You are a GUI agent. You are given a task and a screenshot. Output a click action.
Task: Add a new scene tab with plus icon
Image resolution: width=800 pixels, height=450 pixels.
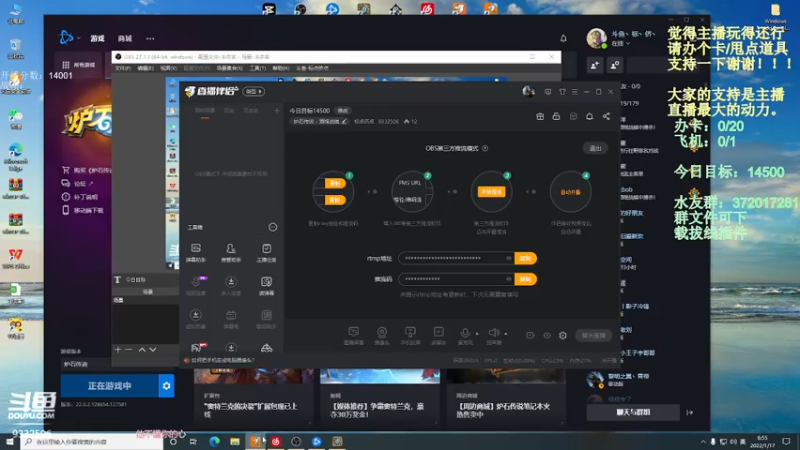pyautogui.click(x=277, y=110)
